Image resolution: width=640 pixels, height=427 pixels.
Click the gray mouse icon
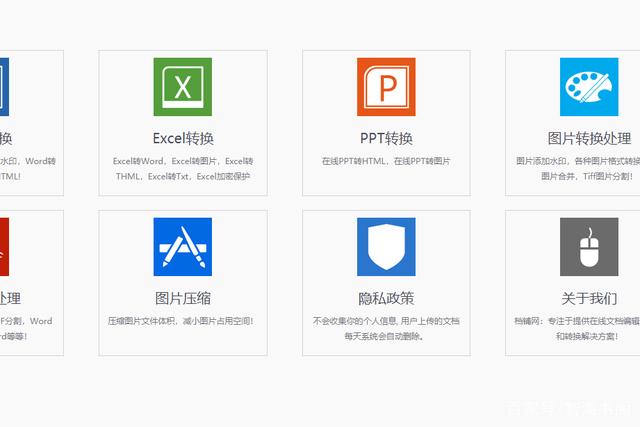click(x=589, y=247)
